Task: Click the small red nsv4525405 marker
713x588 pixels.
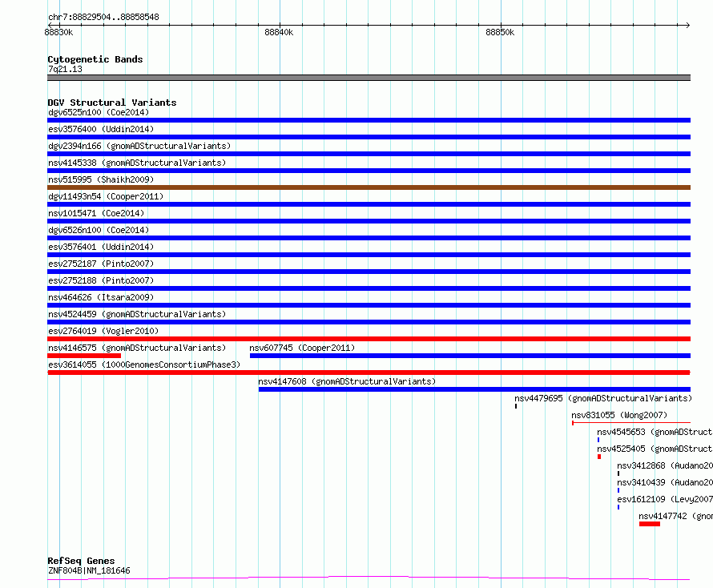Action: [599, 457]
